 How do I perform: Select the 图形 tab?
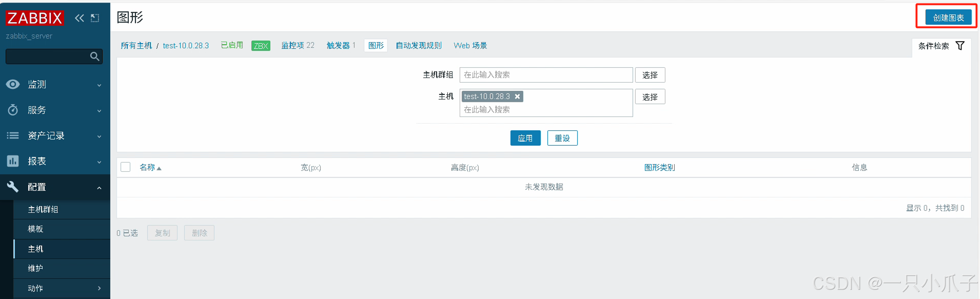pyautogui.click(x=376, y=45)
